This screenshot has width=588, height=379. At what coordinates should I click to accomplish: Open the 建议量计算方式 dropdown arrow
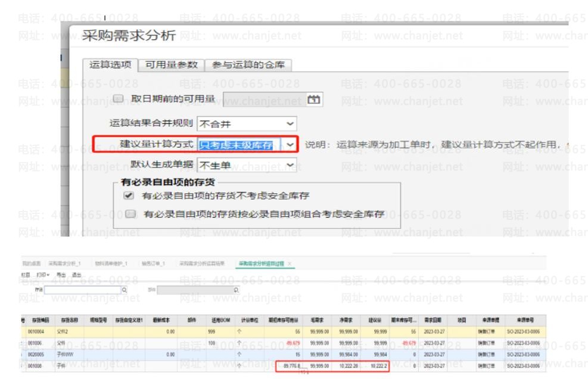[290, 144]
